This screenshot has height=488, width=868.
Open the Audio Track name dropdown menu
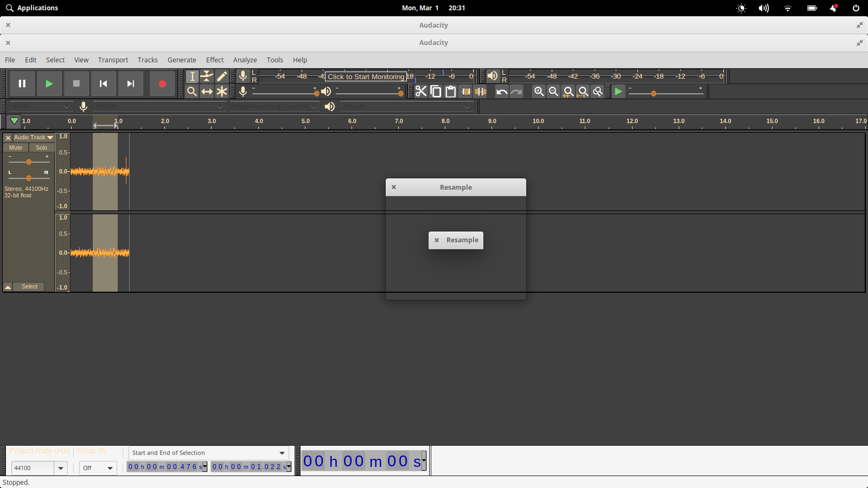[33, 138]
